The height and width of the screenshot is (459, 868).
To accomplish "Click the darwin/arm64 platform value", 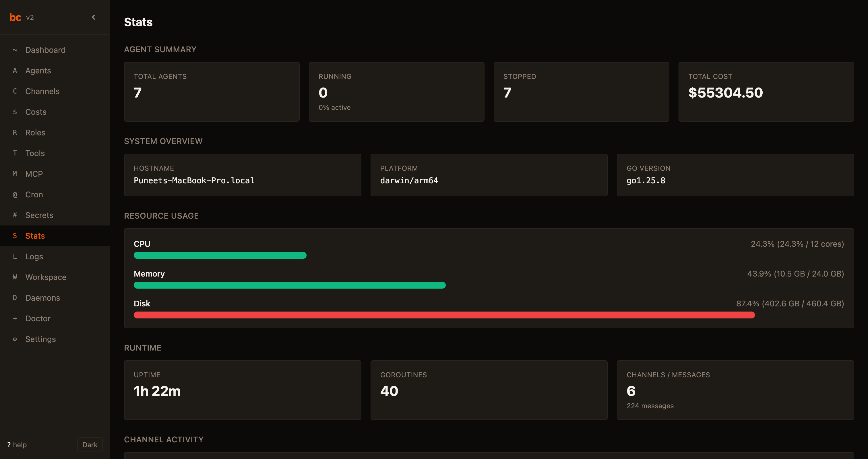I will coord(409,180).
